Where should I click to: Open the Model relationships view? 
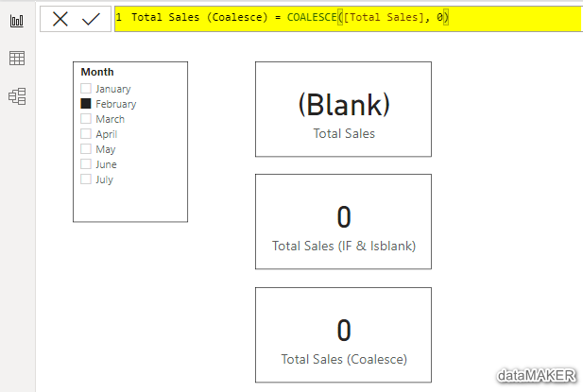click(17, 95)
